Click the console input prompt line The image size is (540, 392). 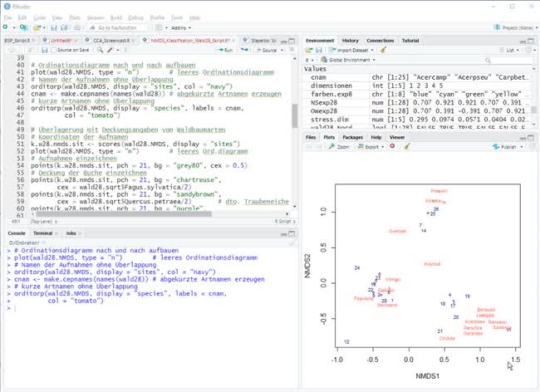tap(151, 308)
